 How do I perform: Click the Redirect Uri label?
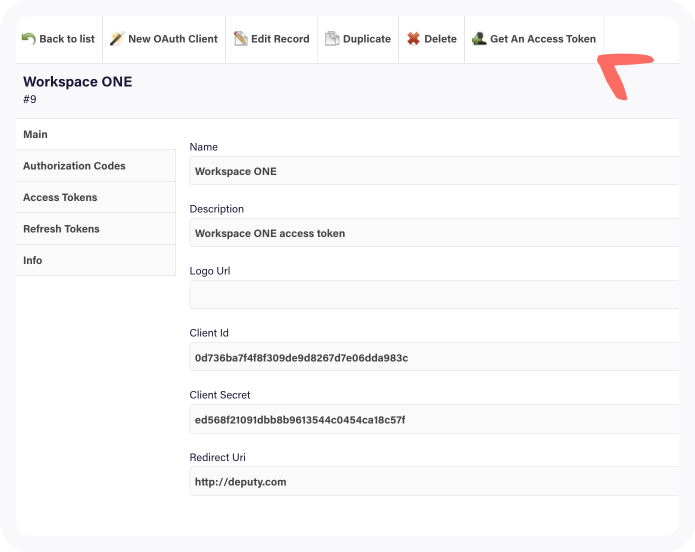coord(217,457)
